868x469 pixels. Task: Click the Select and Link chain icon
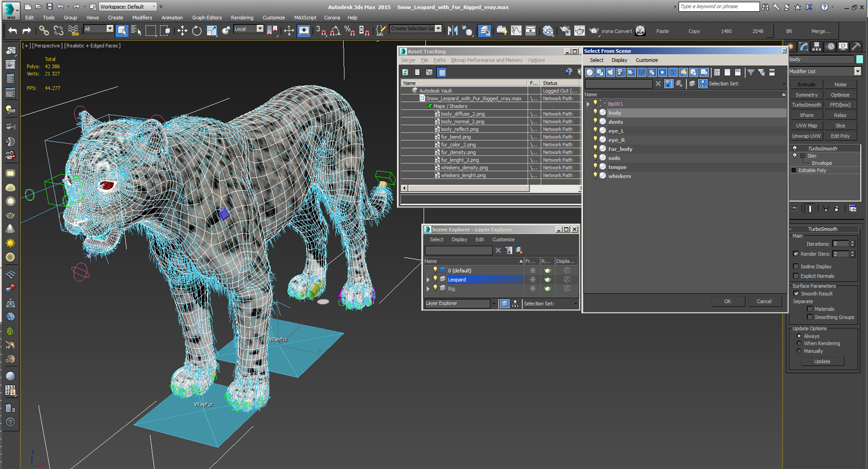pos(44,30)
